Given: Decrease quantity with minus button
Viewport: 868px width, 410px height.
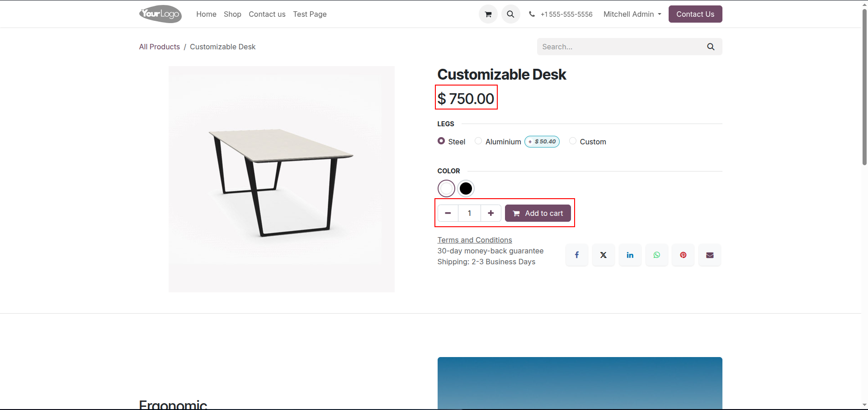Looking at the screenshot, I should [x=448, y=213].
